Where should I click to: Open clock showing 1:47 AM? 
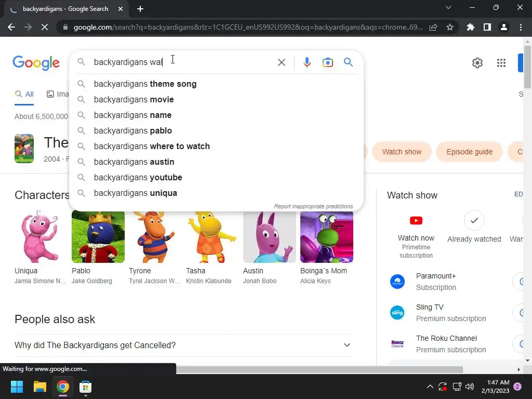click(495, 387)
